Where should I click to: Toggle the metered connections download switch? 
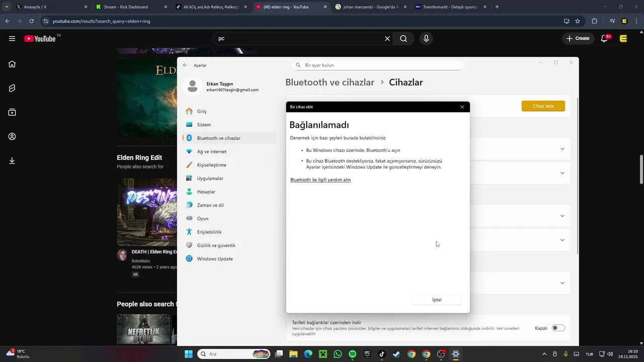558,328
